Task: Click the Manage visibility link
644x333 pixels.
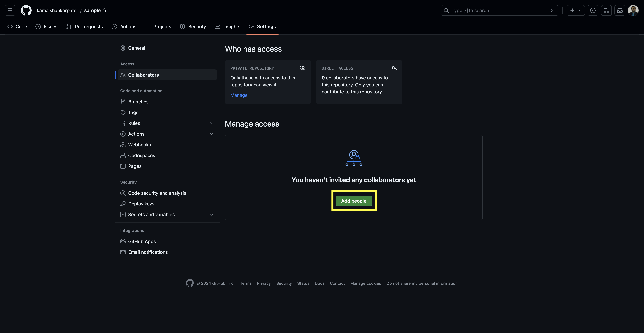Action: point(239,95)
